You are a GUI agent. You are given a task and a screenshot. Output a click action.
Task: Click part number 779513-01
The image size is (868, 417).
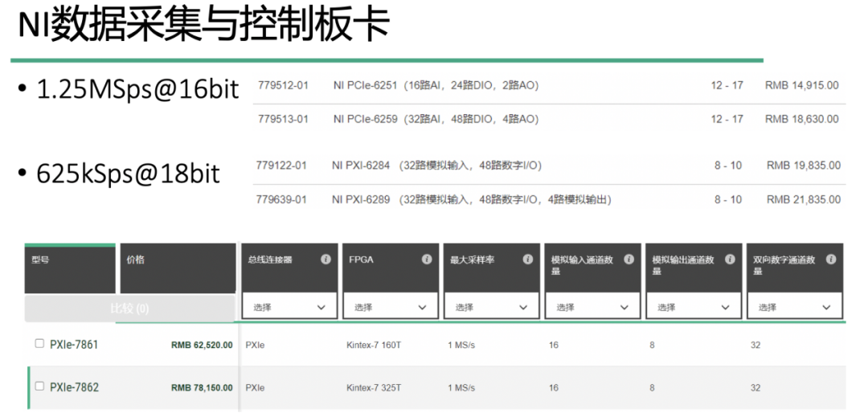pos(283,119)
